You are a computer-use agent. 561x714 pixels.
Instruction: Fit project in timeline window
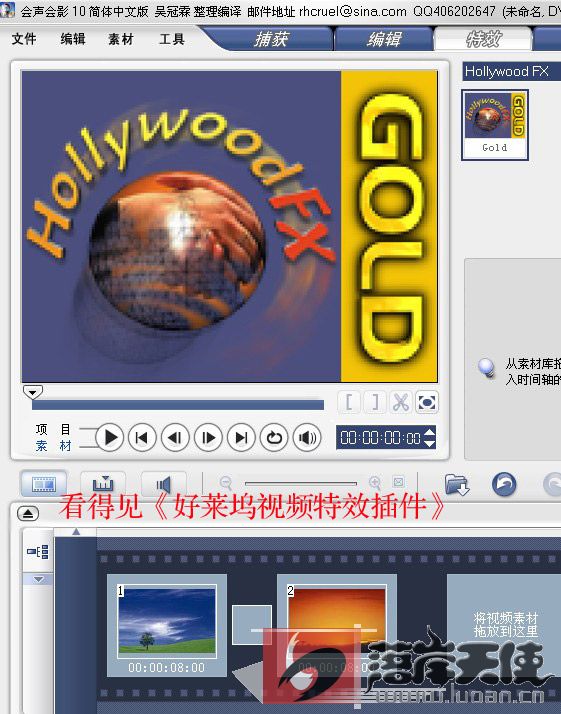[x=398, y=482]
